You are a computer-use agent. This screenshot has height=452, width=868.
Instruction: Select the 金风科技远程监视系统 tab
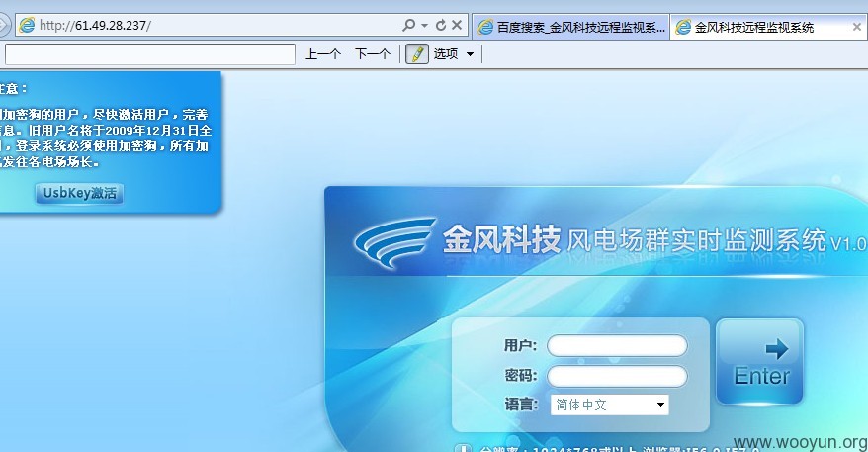click(769, 27)
